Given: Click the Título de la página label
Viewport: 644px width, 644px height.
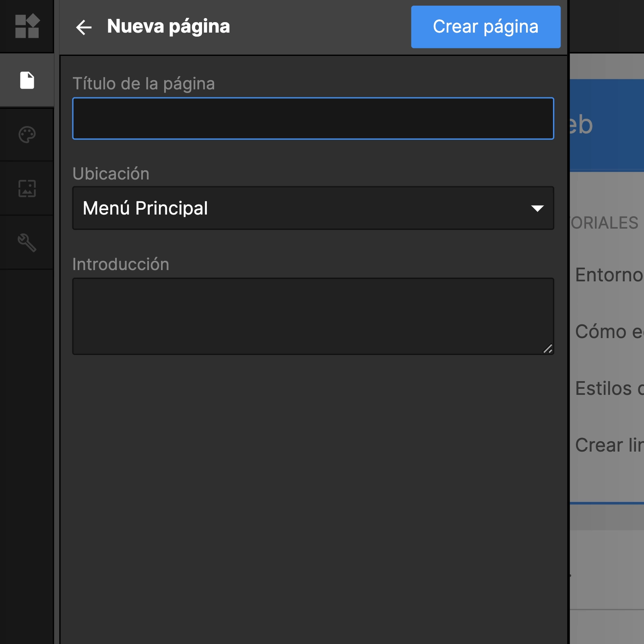Looking at the screenshot, I should [x=144, y=84].
